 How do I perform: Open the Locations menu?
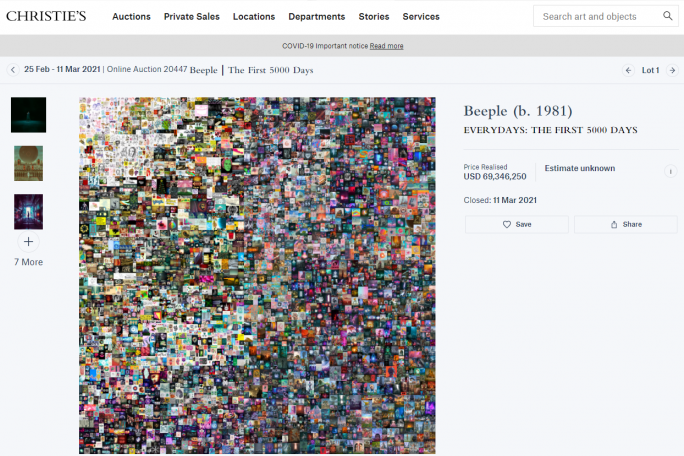click(254, 17)
